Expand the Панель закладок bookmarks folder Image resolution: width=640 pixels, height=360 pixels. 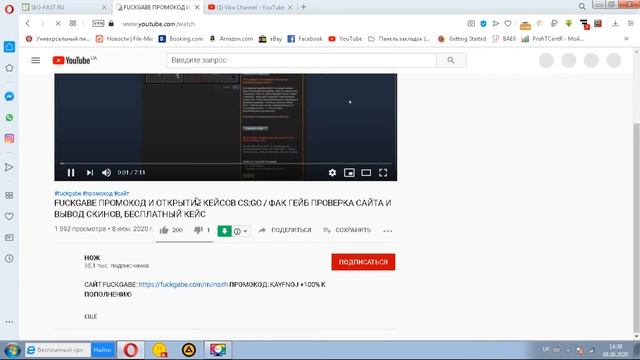pyautogui.click(x=399, y=39)
